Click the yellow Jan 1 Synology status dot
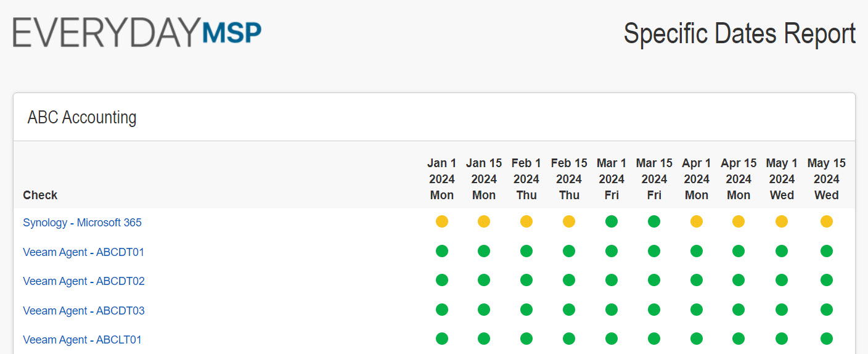 (x=441, y=221)
